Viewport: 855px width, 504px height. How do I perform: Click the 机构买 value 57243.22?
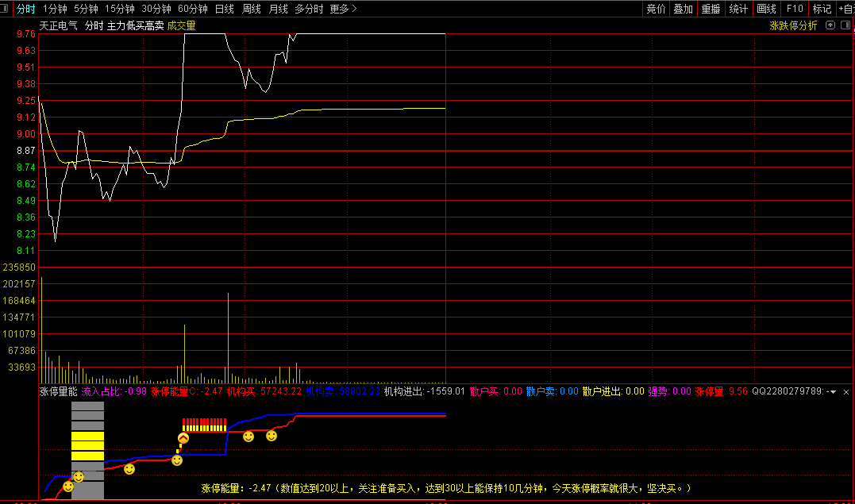(281, 391)
